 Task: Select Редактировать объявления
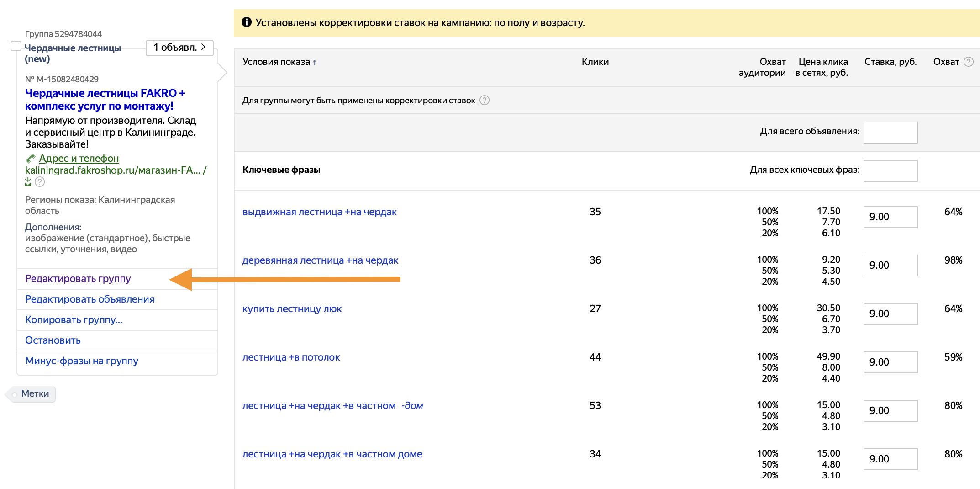click(x=90, y=299)
